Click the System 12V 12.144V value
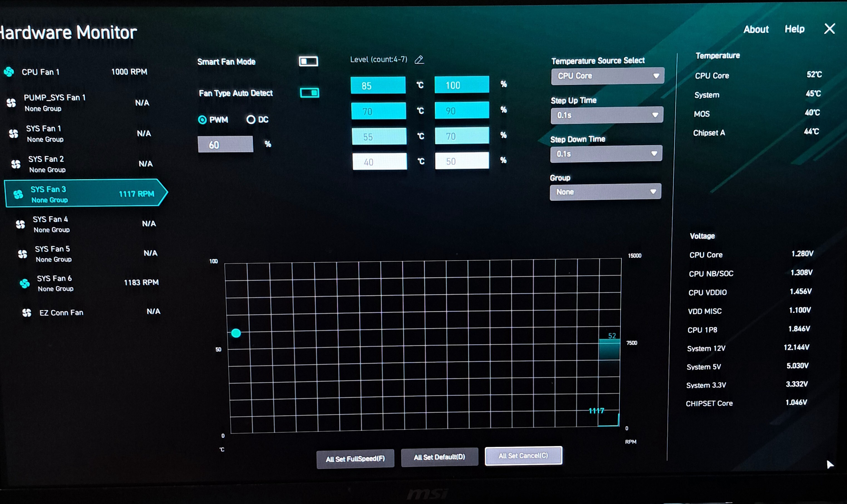The image size is (847, 504). pos(796,347)
